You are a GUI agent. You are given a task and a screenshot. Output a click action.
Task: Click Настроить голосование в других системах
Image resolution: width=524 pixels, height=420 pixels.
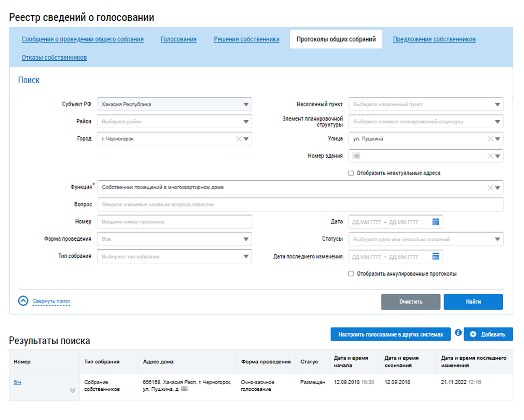(x=391, y=334)
